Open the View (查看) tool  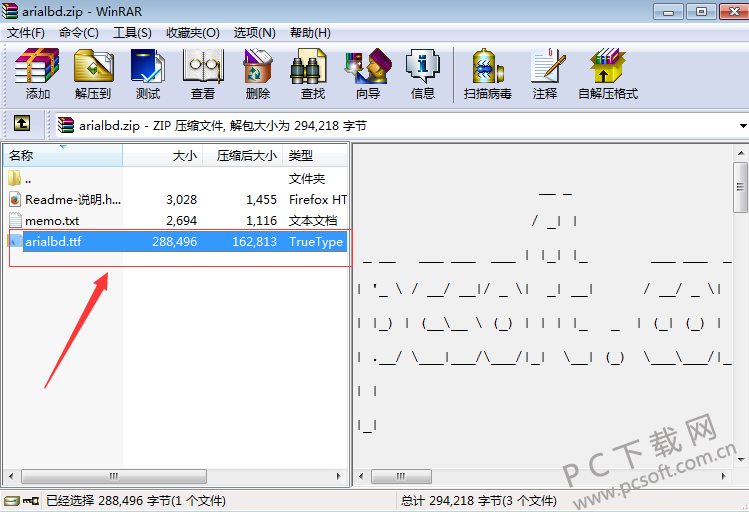coord(203,74)
